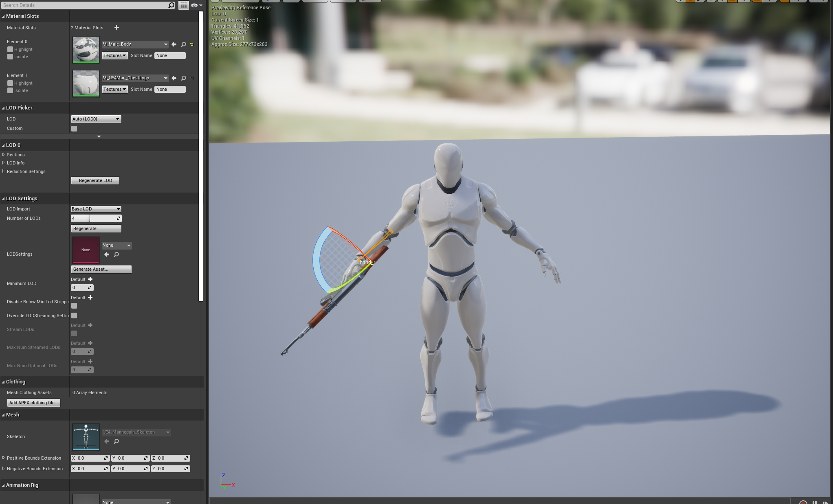Check Isolate for Element 1
Viewport: 833px width, 504px height.
pos(10,90)
